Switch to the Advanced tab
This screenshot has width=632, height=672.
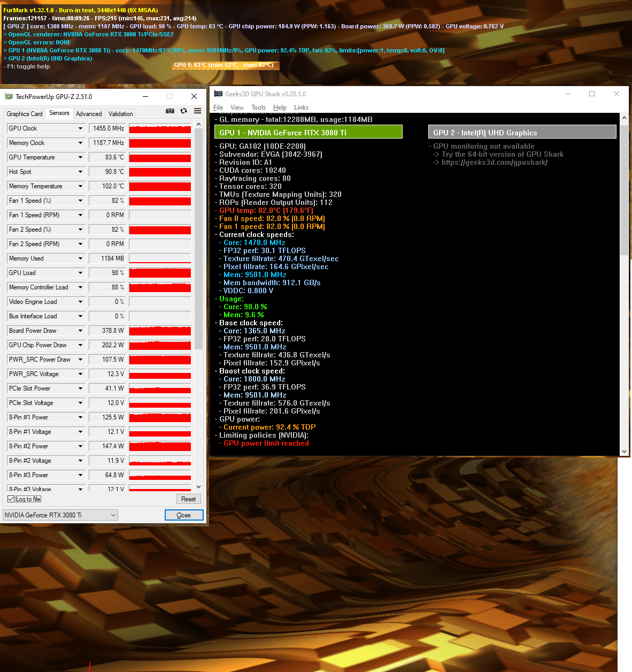[89, 113]
